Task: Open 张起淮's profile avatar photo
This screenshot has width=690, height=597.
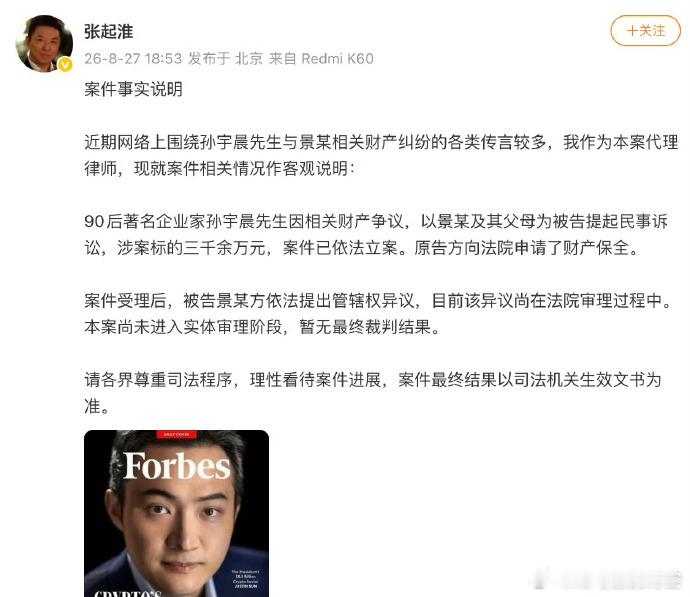Action: [44, 43]
